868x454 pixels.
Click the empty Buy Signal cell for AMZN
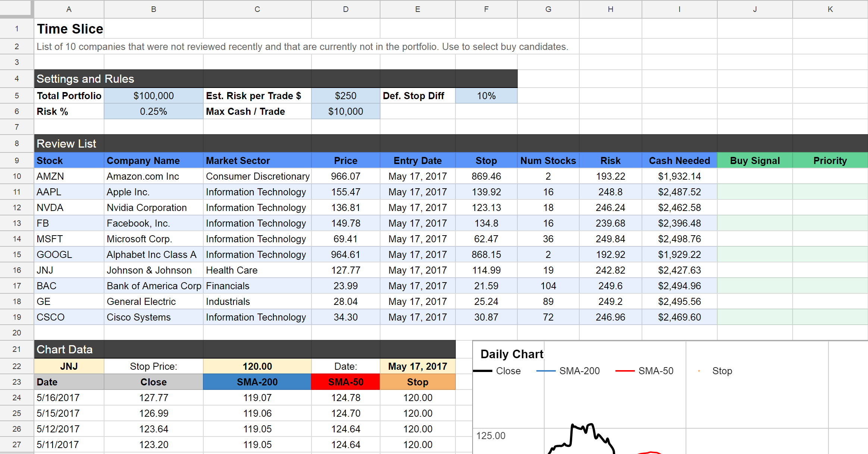pyautogui.click(x=755, y=176)
